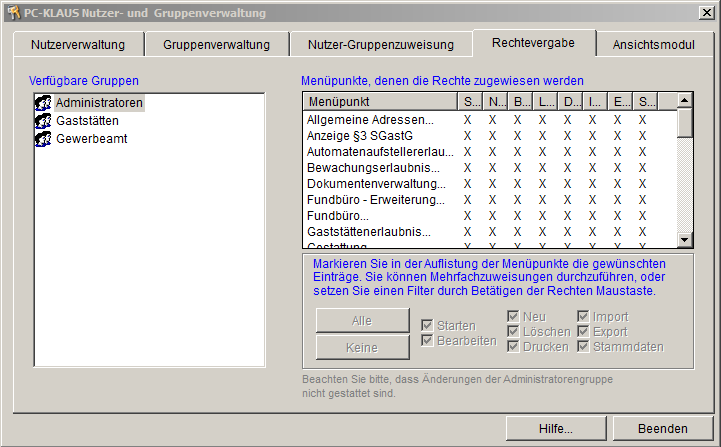
Task: Click the Alle button
Action: (362, 320)
